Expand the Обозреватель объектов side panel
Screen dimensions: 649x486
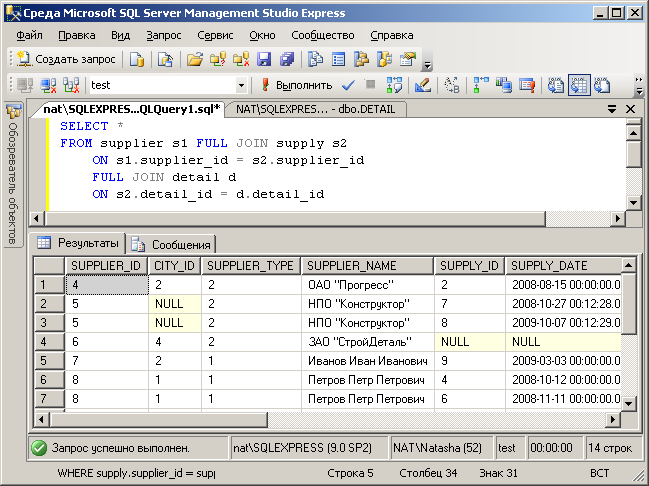14,175
